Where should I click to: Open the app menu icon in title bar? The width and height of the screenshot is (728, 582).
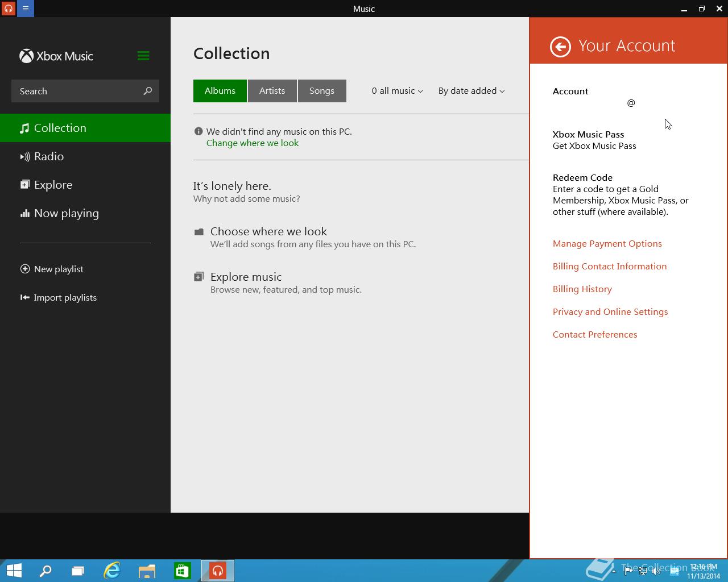point(26,9)
